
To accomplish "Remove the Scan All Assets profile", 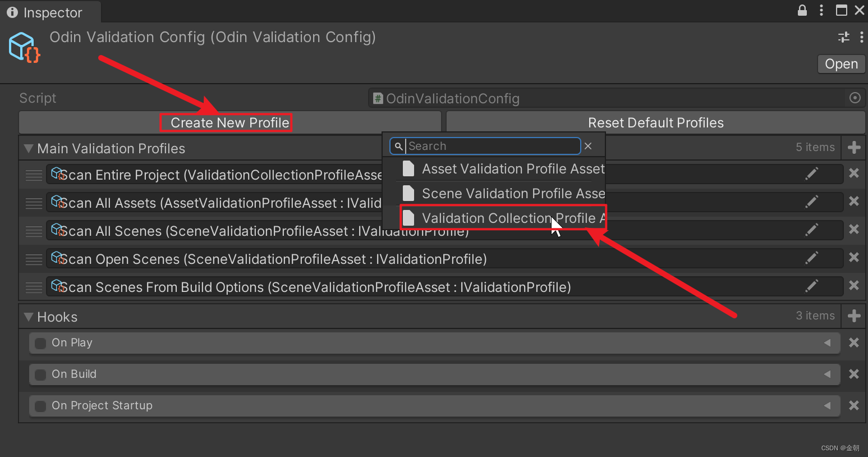I will point(854,201).
